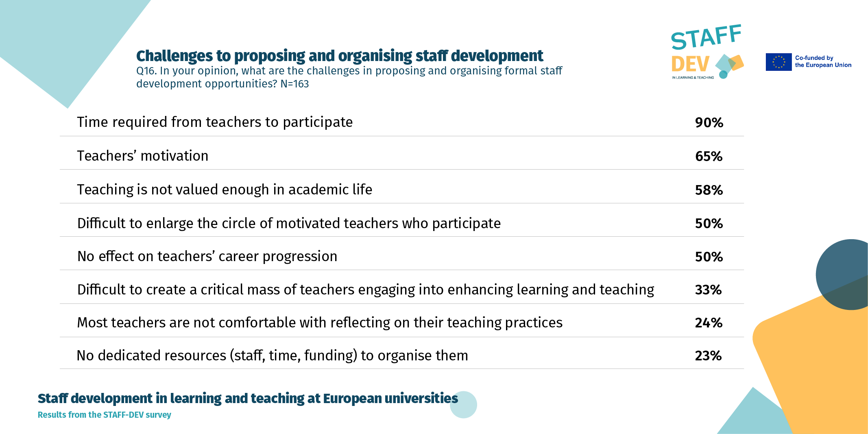Select the Teachers' motivation row

402,156
